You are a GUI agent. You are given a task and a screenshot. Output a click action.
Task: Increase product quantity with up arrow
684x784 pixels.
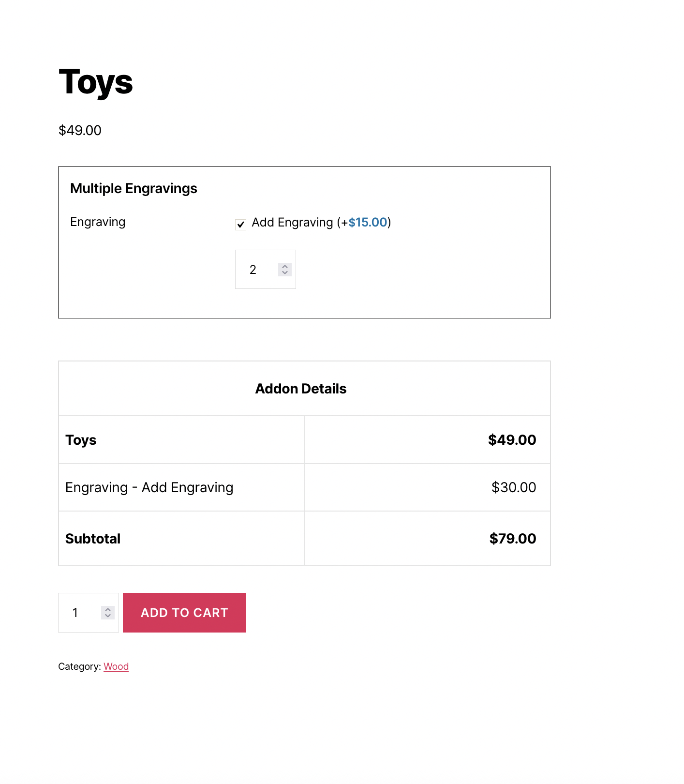[108, 609]
